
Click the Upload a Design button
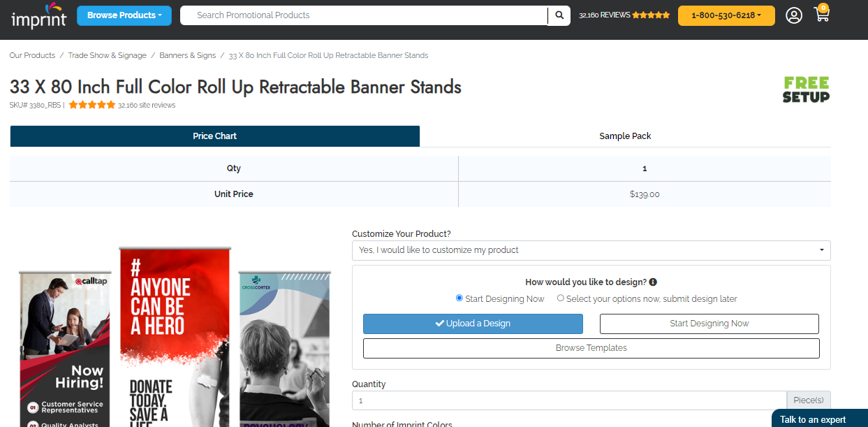473,324
